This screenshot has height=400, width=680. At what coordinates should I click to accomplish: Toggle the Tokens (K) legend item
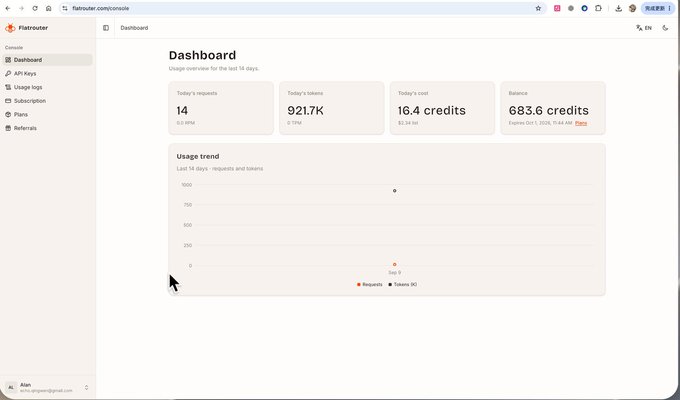tap(402, 285)
